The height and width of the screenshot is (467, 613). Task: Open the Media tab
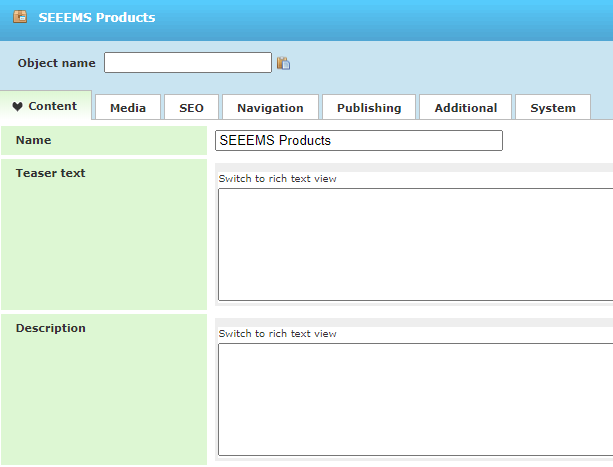[x=128, y=107]
